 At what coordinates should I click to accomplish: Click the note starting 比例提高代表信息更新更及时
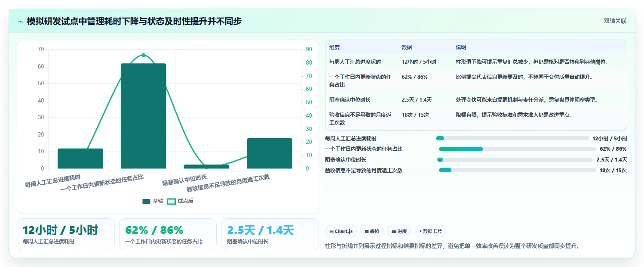[524, 77]
